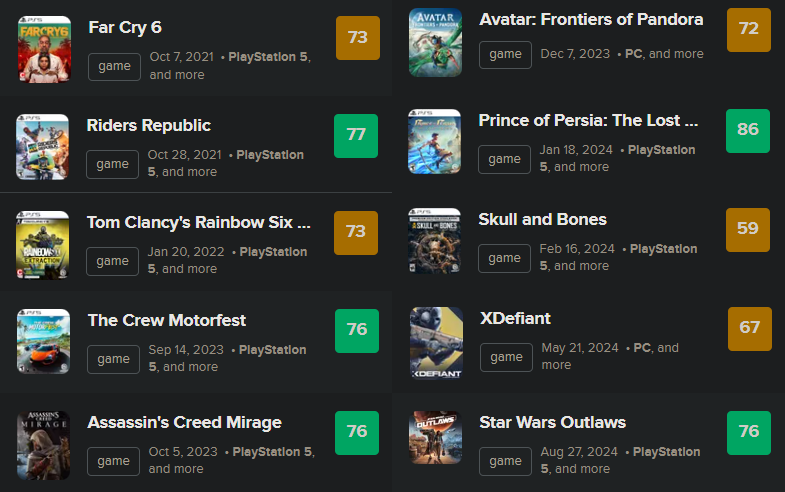Select the game tag under The Crew Motorfest
Viewport: 785px width, 492px height.
pos(113,359)
